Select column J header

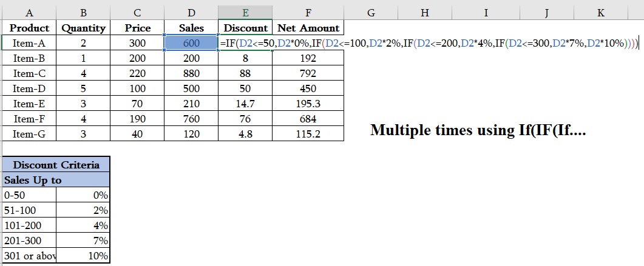547,13
